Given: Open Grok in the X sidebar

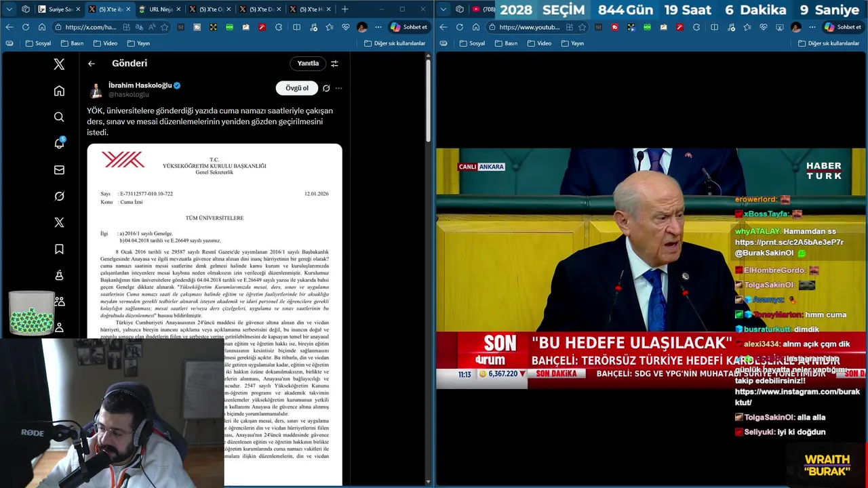Looking at the screenshot, I should [x=59, y=196].
